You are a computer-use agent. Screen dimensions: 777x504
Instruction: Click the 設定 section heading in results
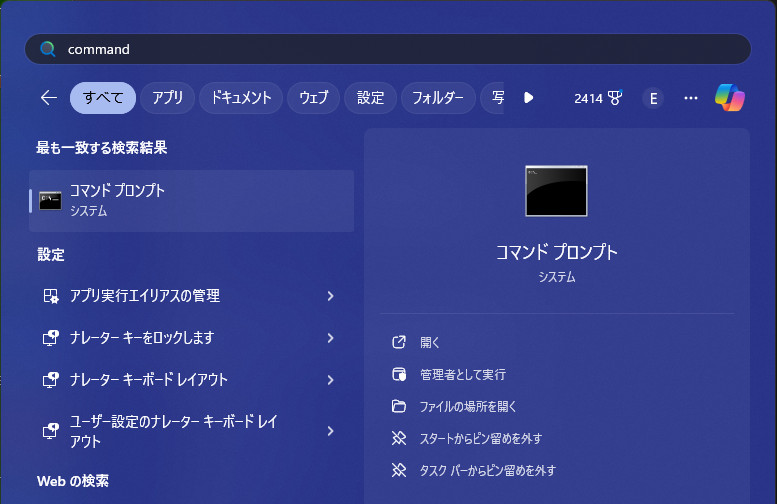[51, 255]
